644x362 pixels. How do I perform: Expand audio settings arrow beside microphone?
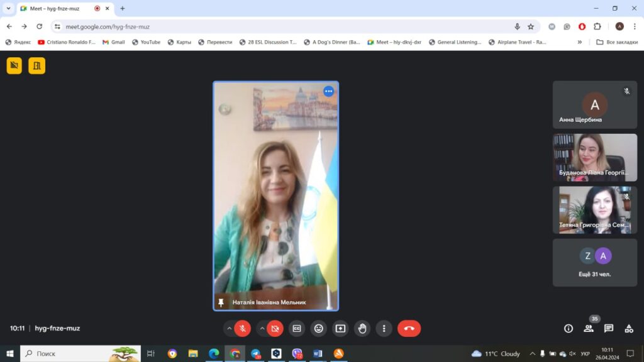(230, 328)
